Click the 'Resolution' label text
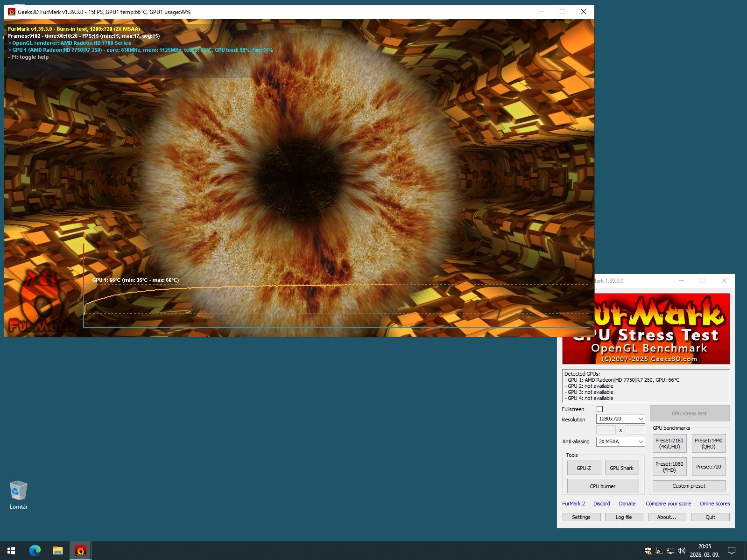The height and width of the screenshot is (560, 747). 573,420
